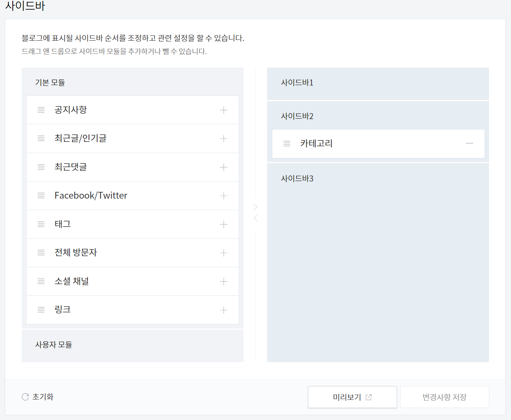511x420 pixels.
Task: Select the 사이드바3 section header
Action: [297, 178]
